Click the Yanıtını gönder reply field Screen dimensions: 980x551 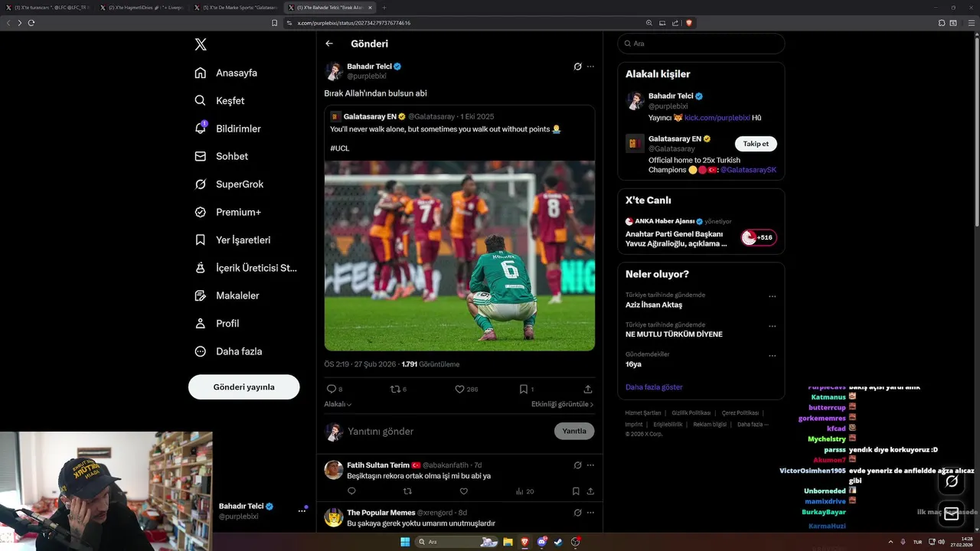coord(448,431)
